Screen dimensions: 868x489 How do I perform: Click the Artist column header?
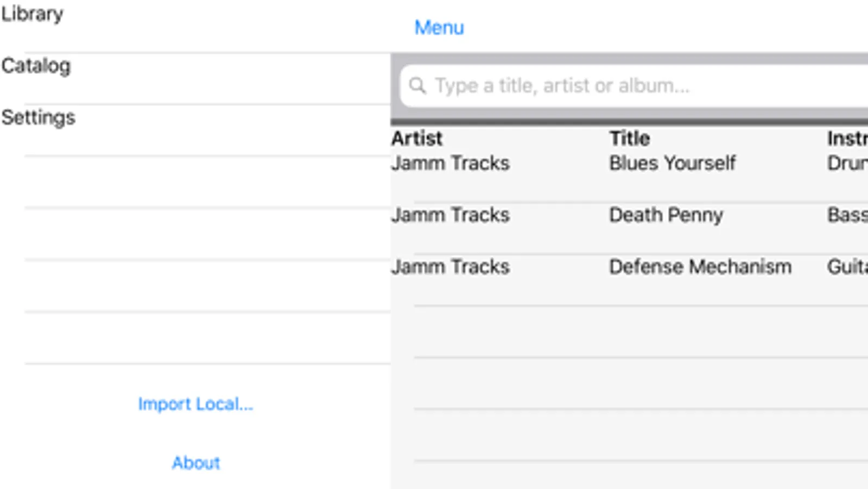417,139
